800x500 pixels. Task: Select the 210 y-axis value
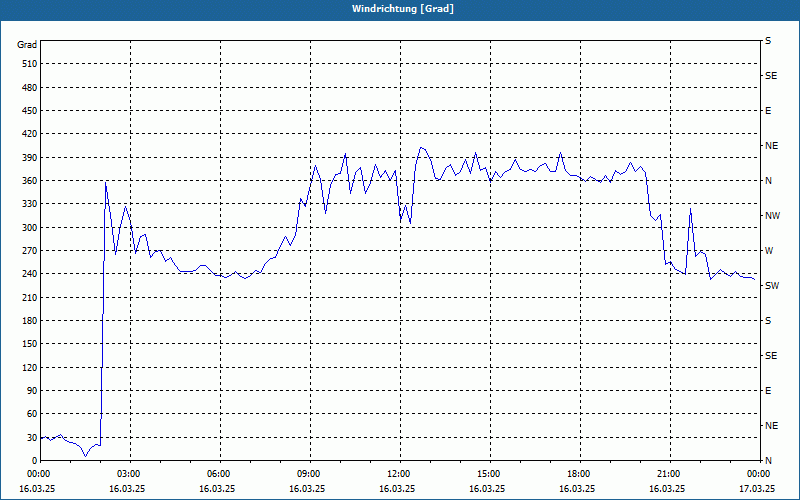(x=29, y=297)
